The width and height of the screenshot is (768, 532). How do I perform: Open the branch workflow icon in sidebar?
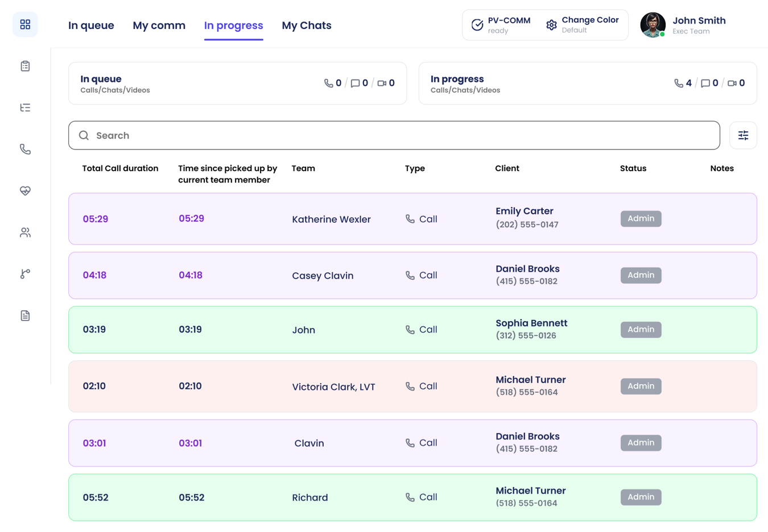pos(25,274)
